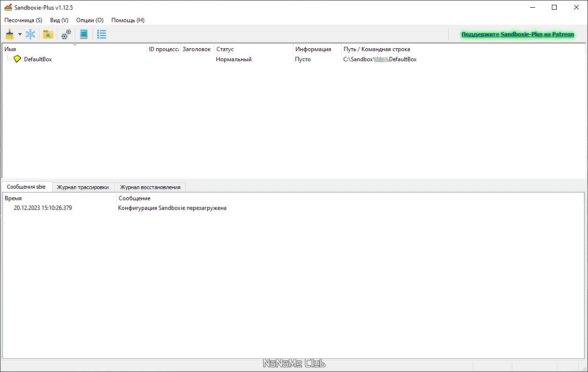Open the dropdown arrow beside the broom icon
This screenshot has height=372, width=588.
point(20,34)
